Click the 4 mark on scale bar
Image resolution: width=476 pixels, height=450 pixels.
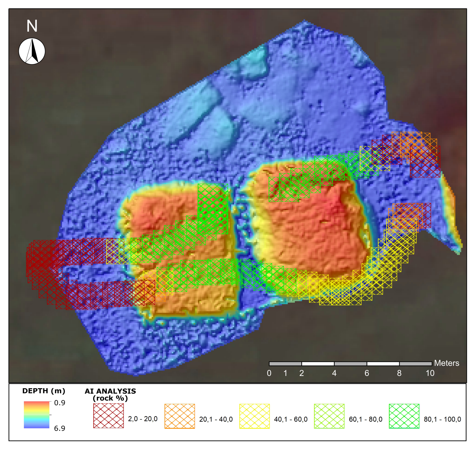(334, 373)
